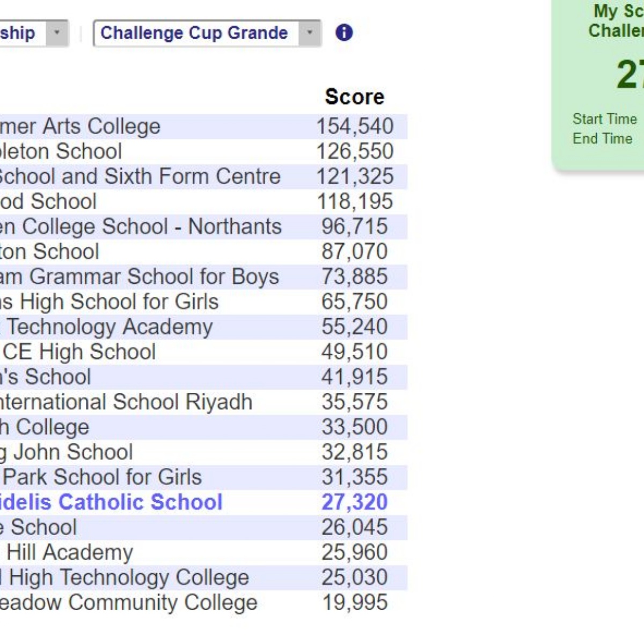The image size is (644, 644).
Task: Click the blue info icon
Action: point(344,33)
